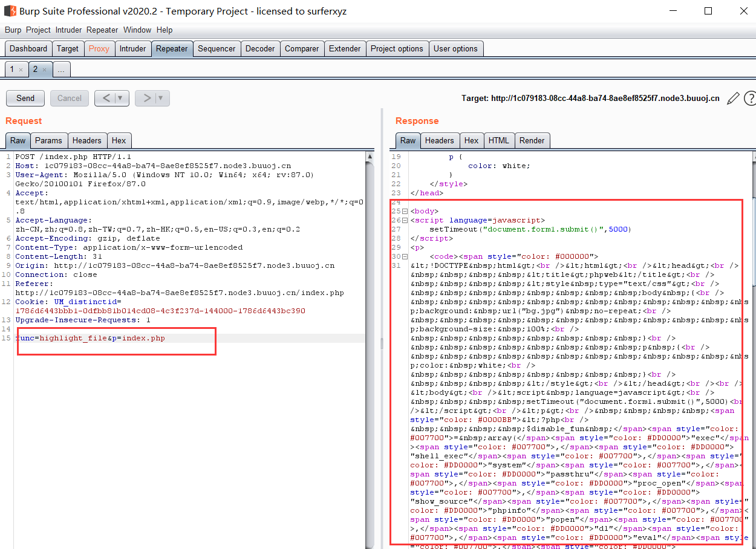This screenshot has height=549, width=756.
Task: Collapse the body tag fold at line 25
Action: pyautogui.click(x=405, y=212)
